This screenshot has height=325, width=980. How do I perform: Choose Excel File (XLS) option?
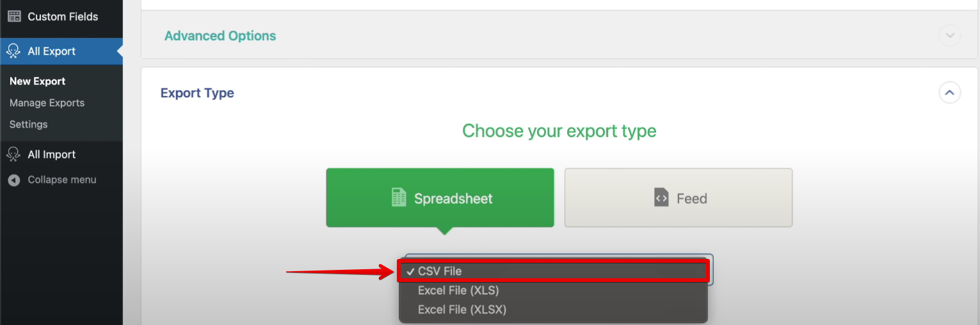458,290
